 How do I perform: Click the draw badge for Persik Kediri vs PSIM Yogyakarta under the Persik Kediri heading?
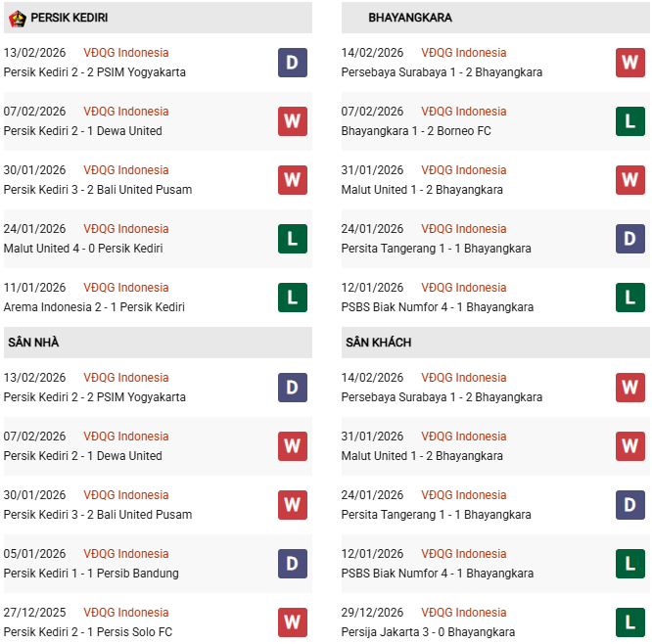point(292,63)
